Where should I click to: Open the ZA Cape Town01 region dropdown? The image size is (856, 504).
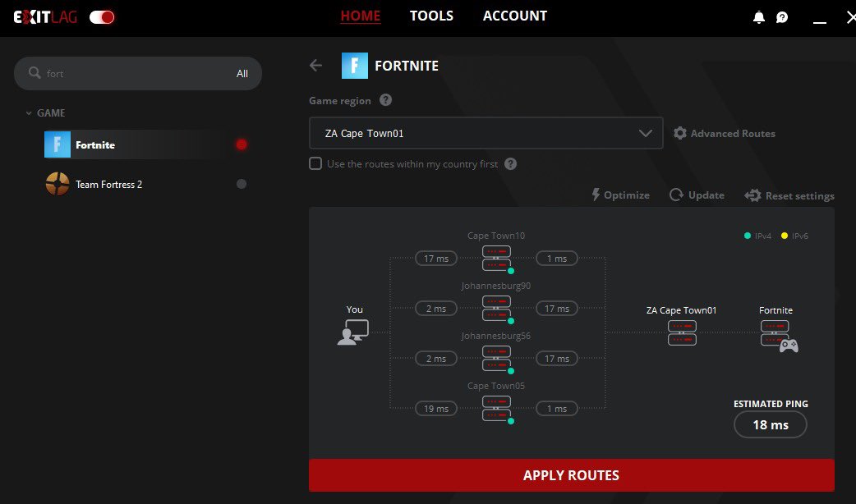(x=485, y=132)
